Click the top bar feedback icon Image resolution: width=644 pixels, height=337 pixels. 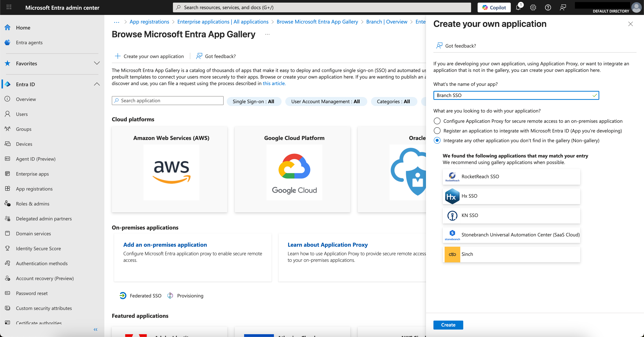pos(563,7)
